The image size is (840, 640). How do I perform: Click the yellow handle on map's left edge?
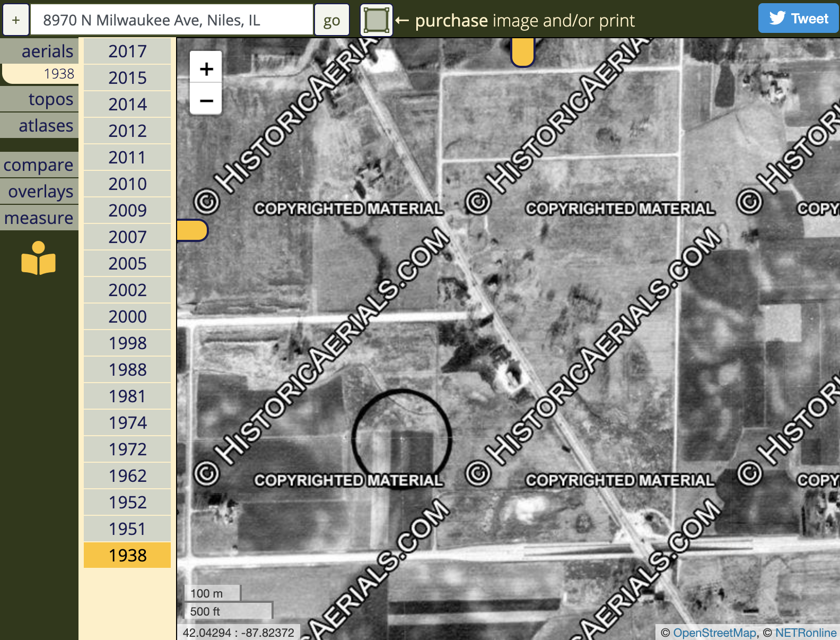point(191,230)
